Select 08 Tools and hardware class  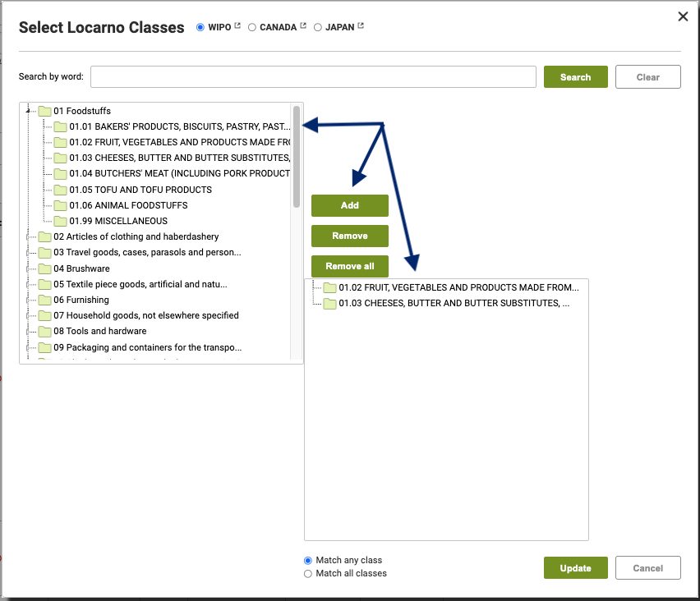click(x=100, y=332)
